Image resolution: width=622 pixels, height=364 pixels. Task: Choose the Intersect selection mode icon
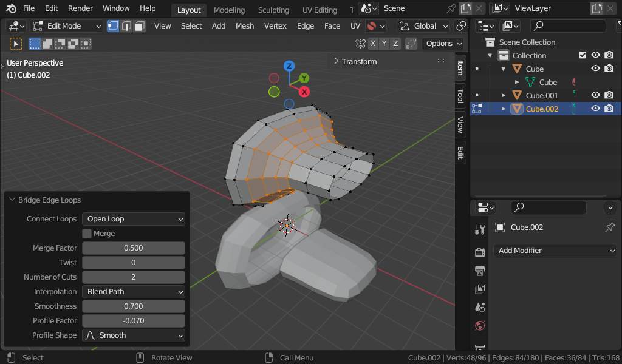pos(85,44)
